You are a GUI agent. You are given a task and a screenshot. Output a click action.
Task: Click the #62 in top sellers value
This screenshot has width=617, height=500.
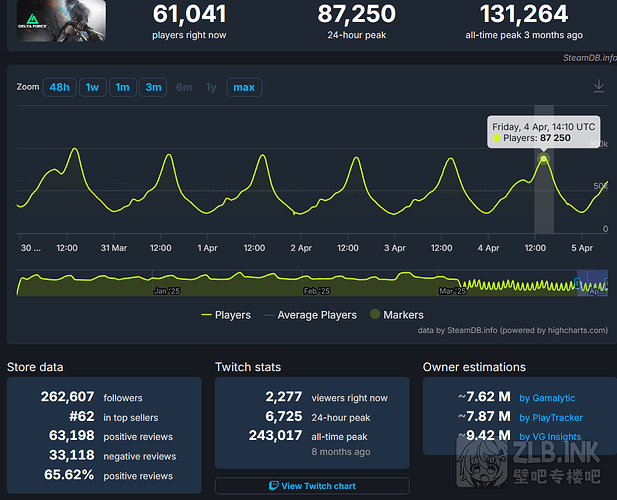click(81, 416)
